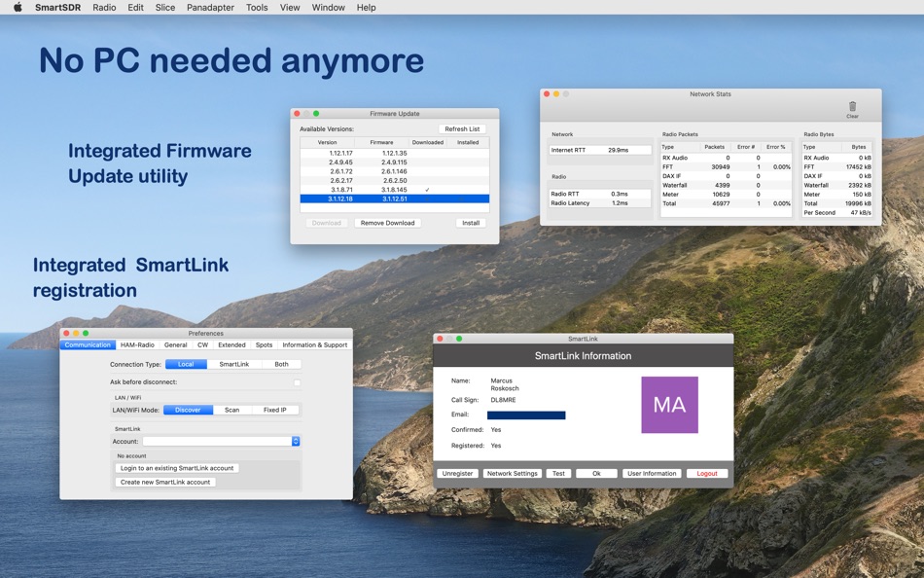Click Remove Download button
Screen dimensions: 924x578
387,223
